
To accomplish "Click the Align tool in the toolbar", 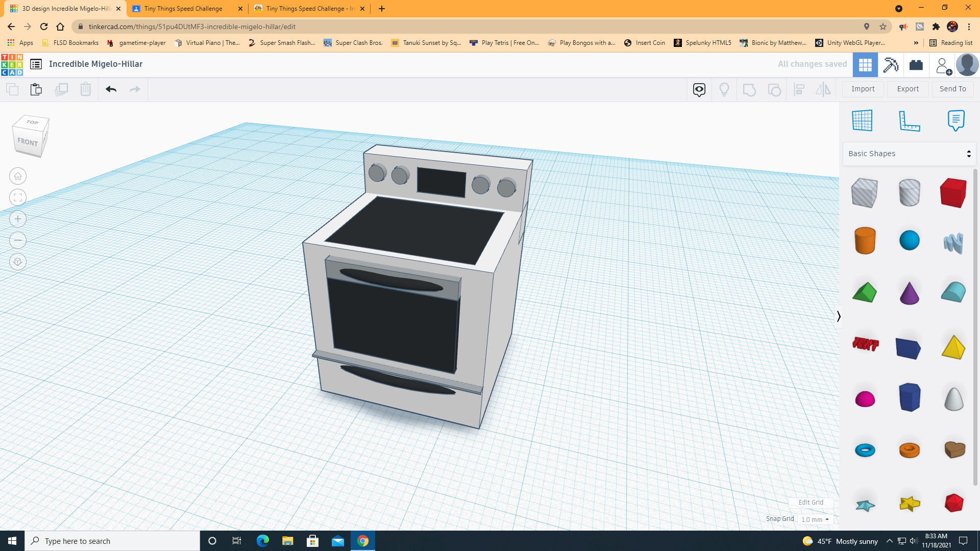I will (x=799, y=89).
